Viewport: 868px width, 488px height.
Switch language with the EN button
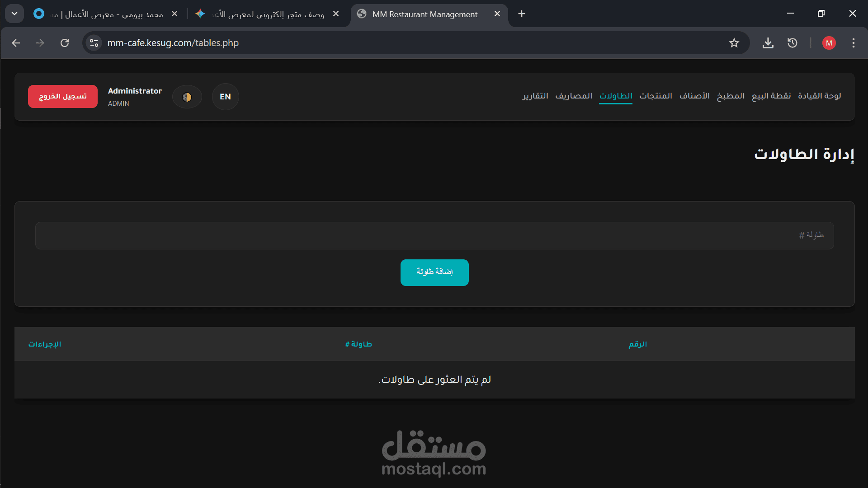[x=225, y=97]
